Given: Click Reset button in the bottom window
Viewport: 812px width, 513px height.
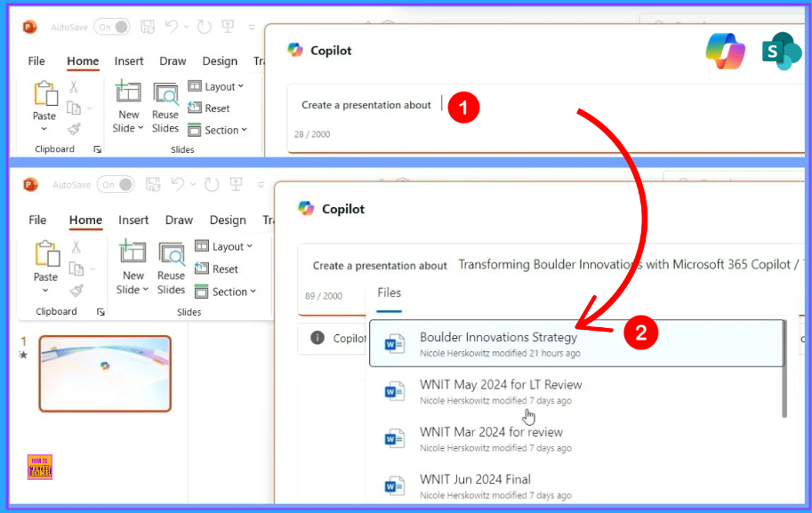Looking at the screenshot, I should 216,269.
